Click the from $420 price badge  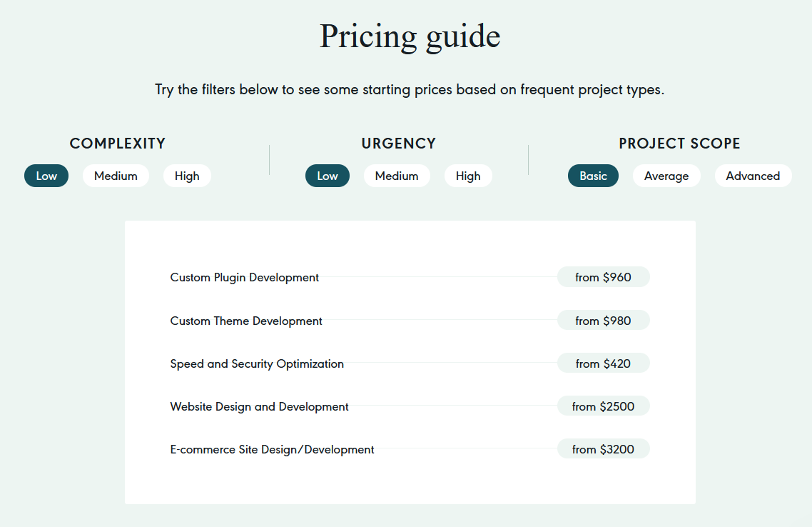point(603,363)
